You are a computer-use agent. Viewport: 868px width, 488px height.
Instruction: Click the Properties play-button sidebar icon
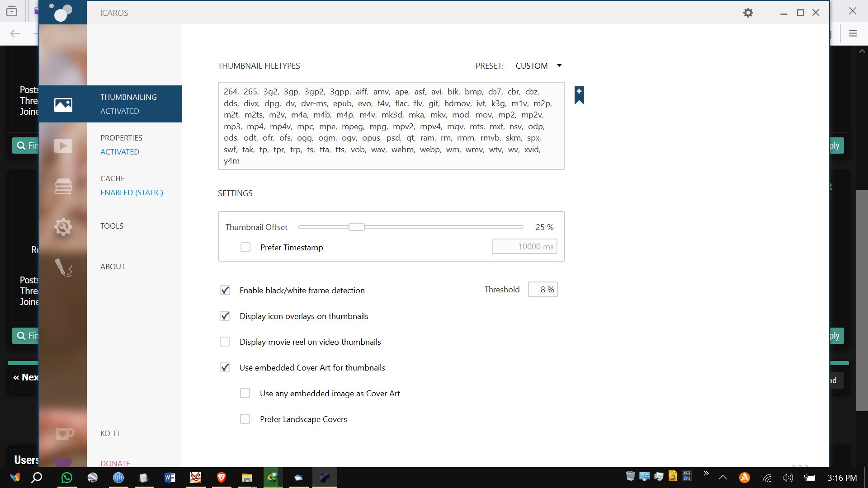click(63, 145)
